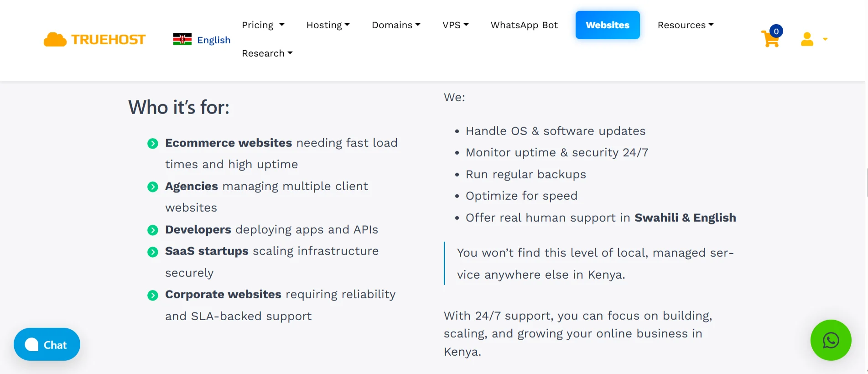Screen dimensions: 868x374
Task: Click the green arrow bullet beside Corporate websites
Action: coord(153,295)
